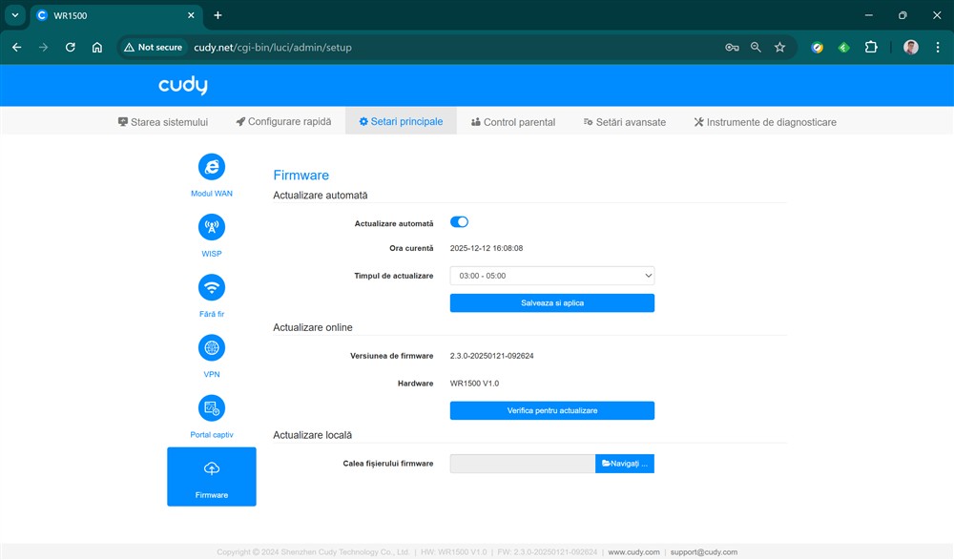Select the Firmware cloud upload icon
The width and height of the screenshot is (954, 560).
pyautogui.click(x=211, y=468)
